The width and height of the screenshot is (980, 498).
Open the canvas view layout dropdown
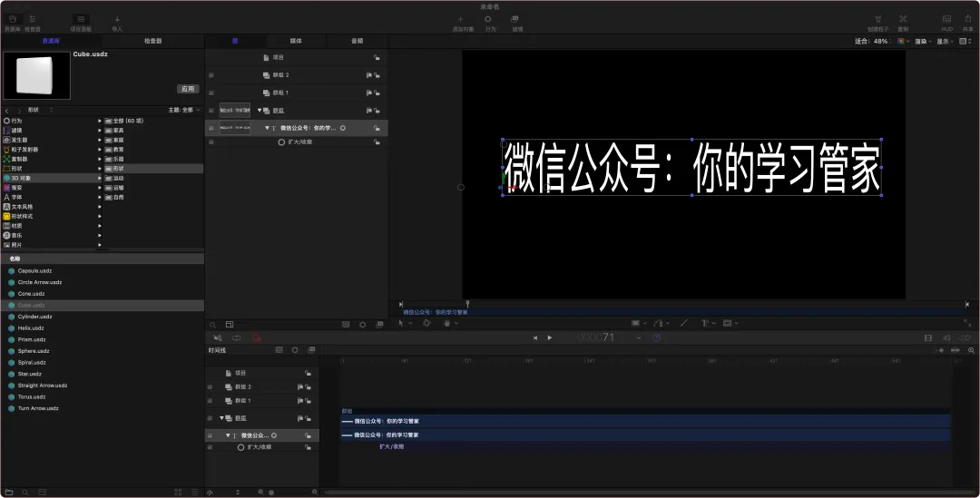pos(965,41)
